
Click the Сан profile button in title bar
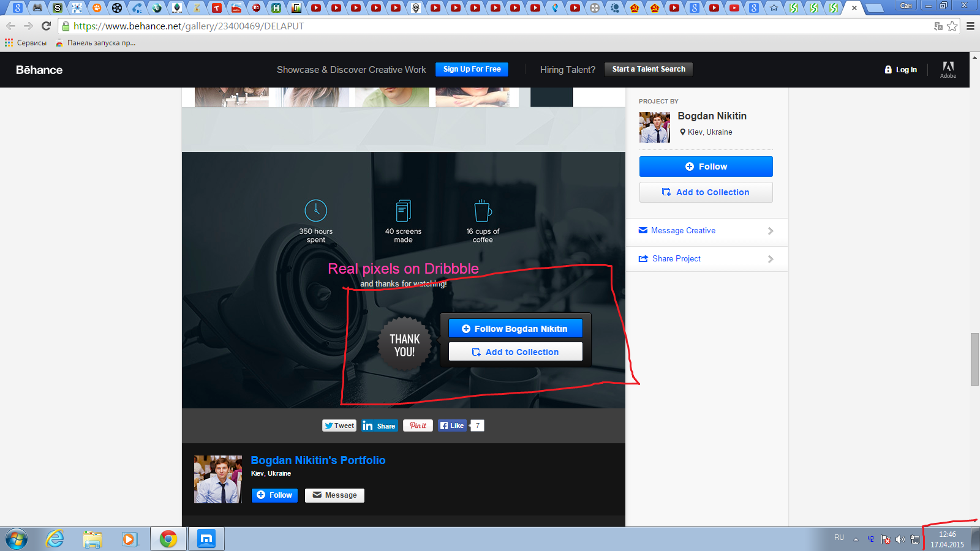coord(906,6)
